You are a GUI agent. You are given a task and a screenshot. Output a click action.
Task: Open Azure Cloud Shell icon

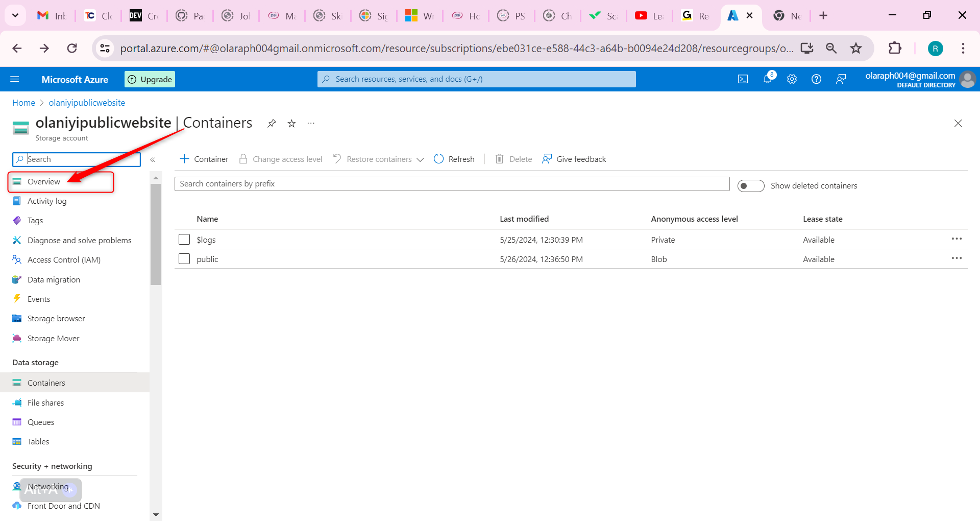[x=743, y=79]
